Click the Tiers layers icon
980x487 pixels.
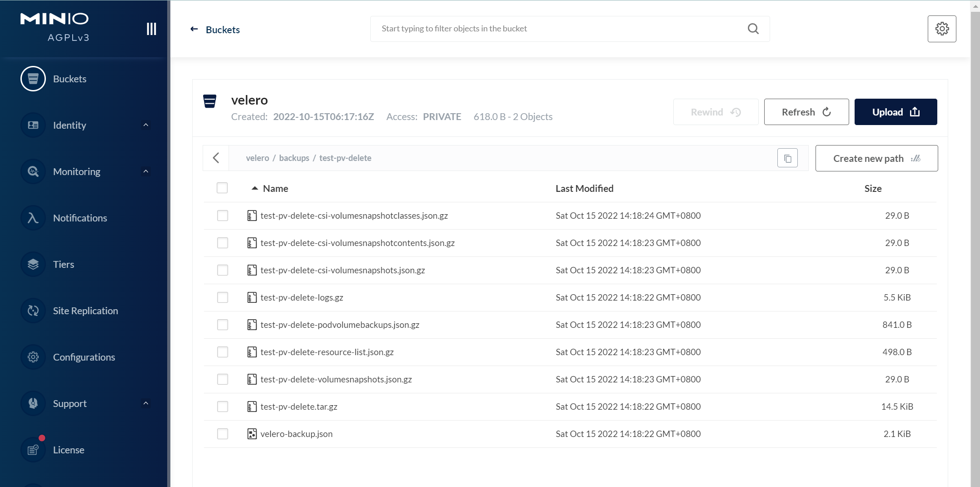click(33, 264)
